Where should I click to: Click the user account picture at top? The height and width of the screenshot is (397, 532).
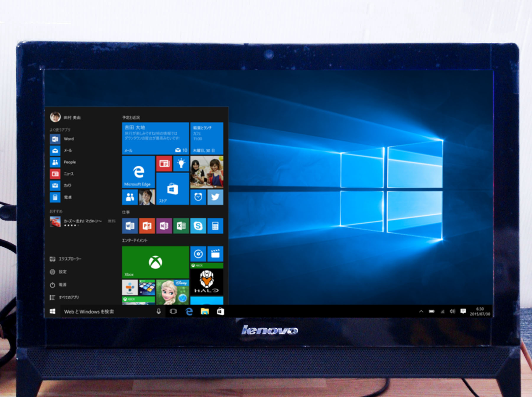point(55,117)
